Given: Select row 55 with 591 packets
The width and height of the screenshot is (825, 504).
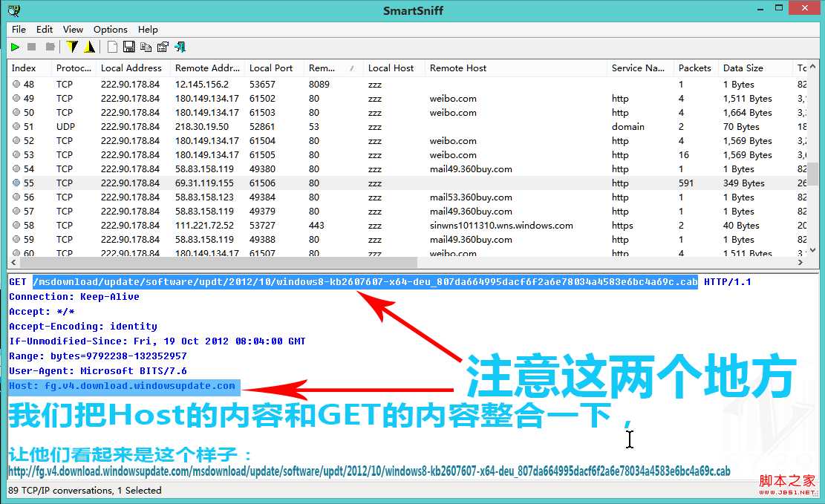Looking at the screenshot, I should (408, 183).
